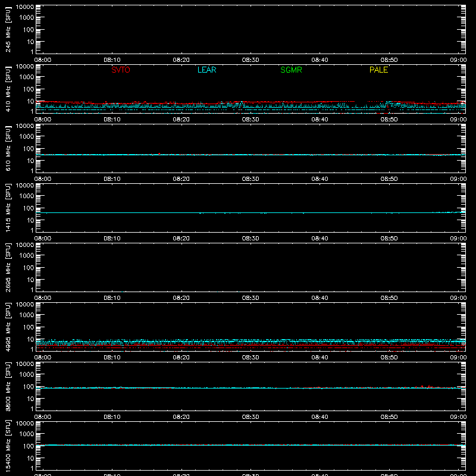Click 08:40 tick label under 4995 MHz panel

[x=320, y=358]
